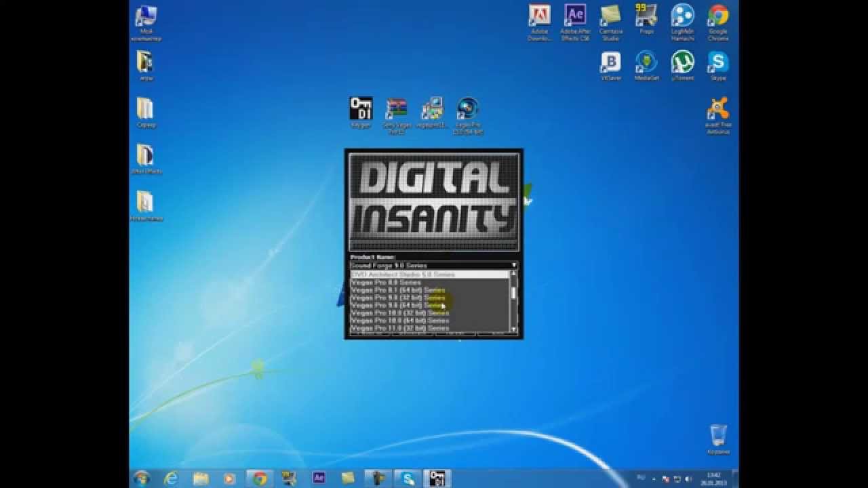Select Vegas Pro 11.0 (32 bit) Series
The width and height of the screenshot is (868, 488).
[x=430, y=328]
